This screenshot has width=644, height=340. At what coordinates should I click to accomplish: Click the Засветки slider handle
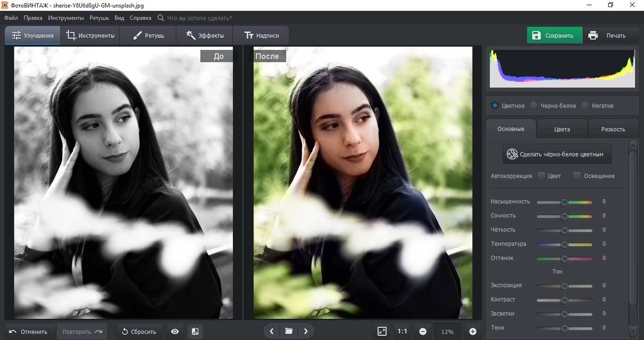tap(564, 314)
